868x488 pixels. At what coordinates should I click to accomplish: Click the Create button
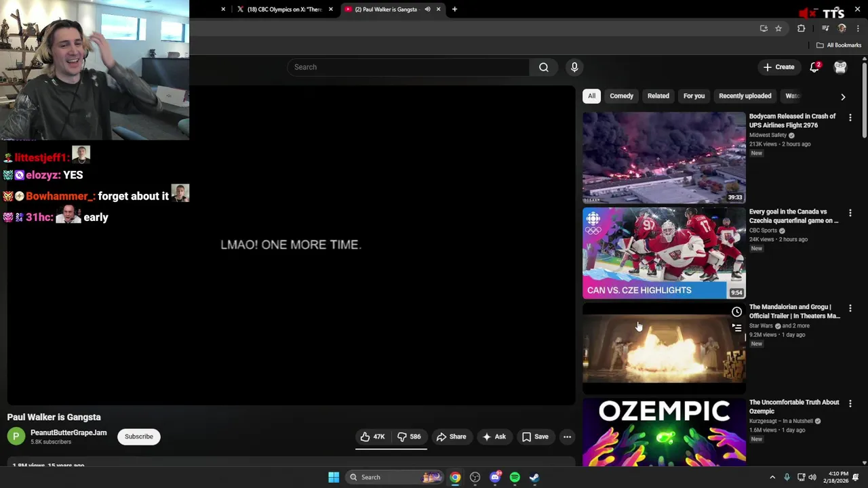(x=778, y=67)
